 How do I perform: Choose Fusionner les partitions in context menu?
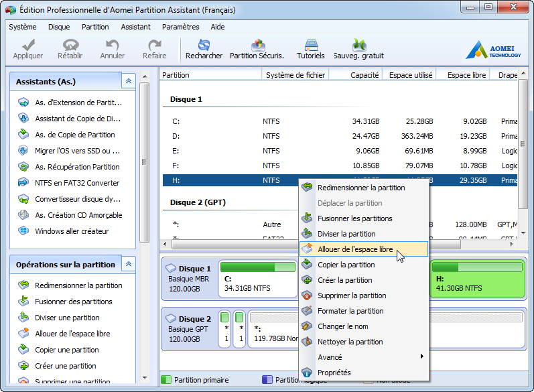[x=364, y=218]
